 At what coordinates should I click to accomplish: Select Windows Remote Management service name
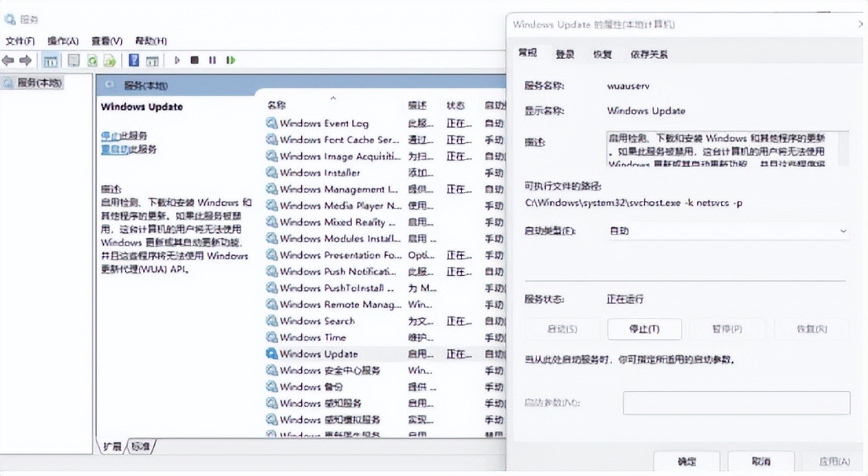[340, 305]
